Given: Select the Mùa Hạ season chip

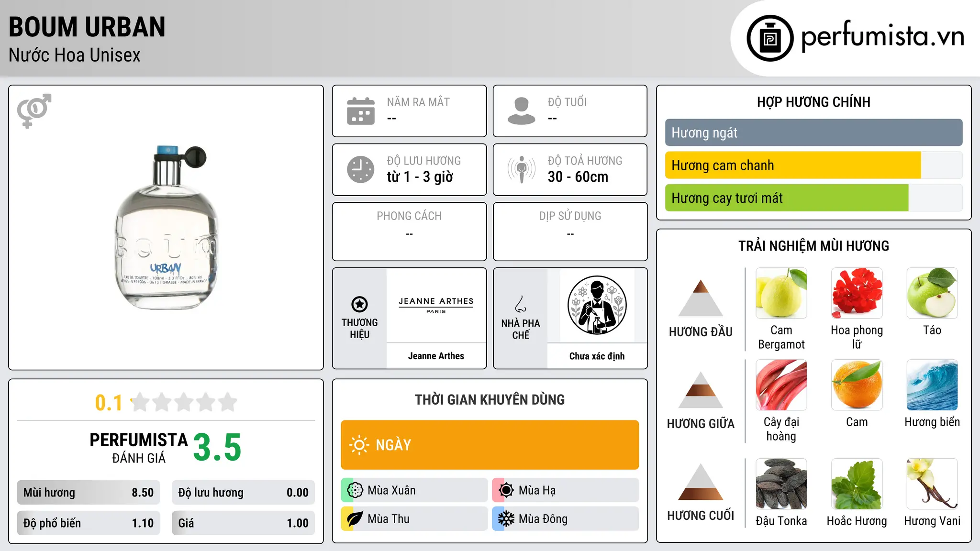Looking at the screenshot, I should tap(565, 490).
